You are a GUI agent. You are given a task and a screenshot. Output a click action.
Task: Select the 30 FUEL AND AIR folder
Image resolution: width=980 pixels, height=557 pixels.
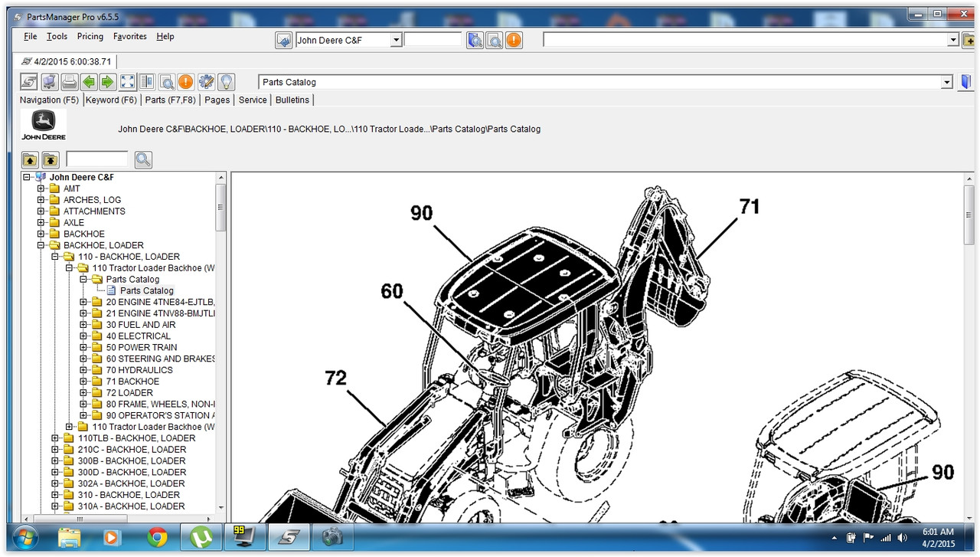point(141,325)
